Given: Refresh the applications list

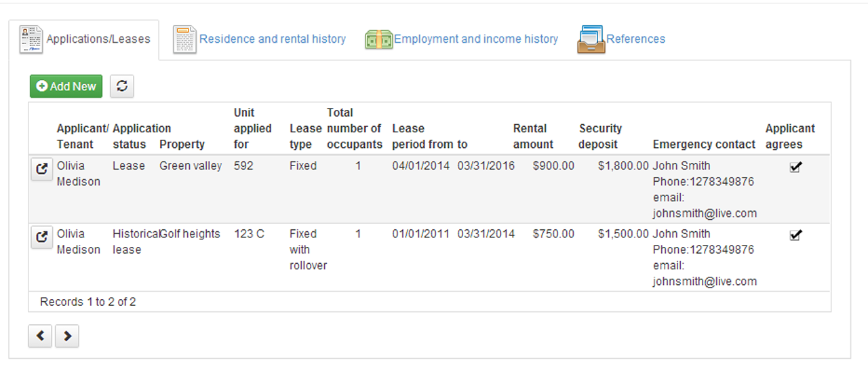Looking at the screenshot, I should click(122, 86).
